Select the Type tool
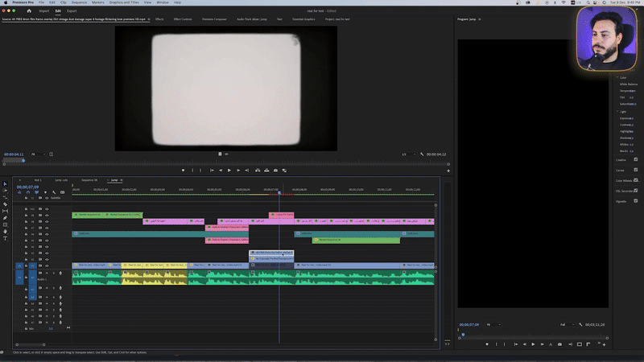Screen dimensions: 644x362 5,239
